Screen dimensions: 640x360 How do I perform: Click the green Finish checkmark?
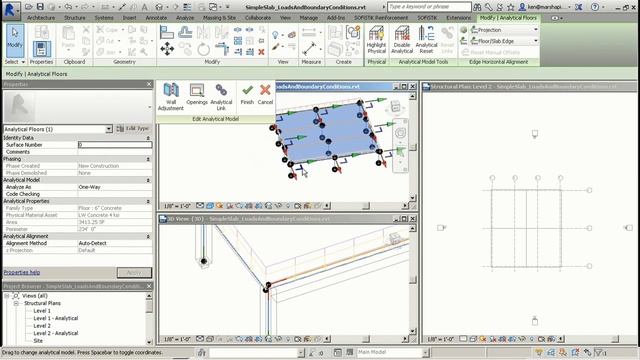point(247,94)
